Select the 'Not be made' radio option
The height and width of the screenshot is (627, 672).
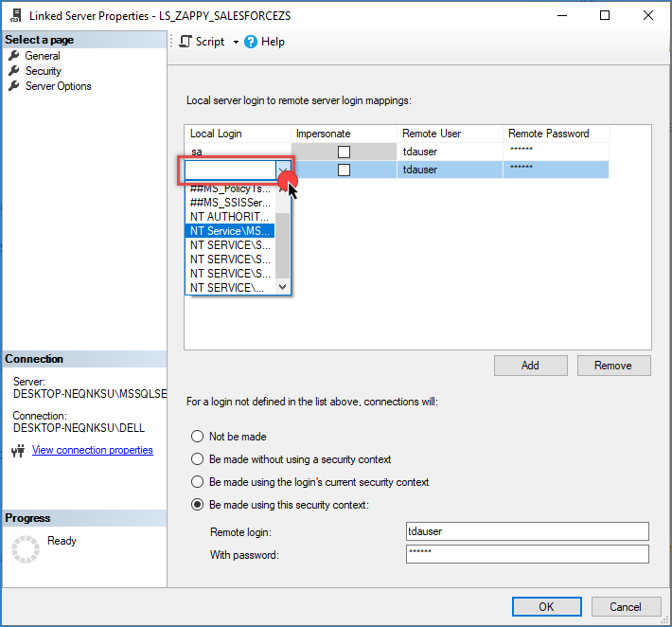click(x=198, y=437)
